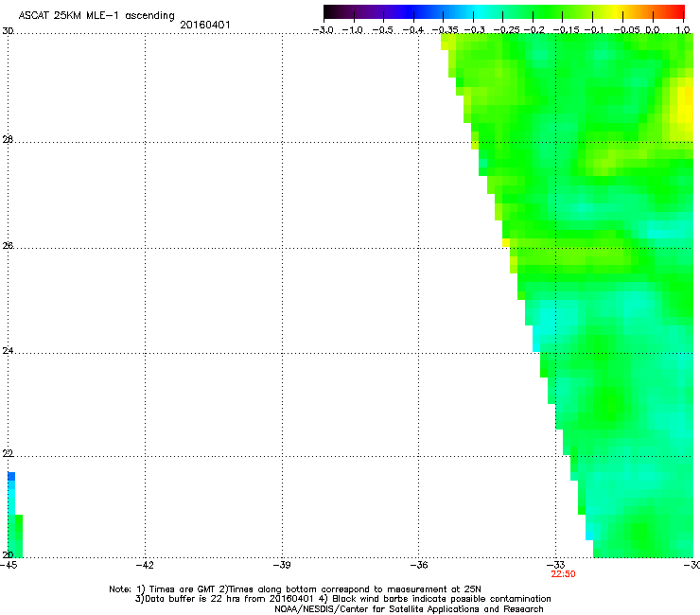Click the longitude label -36
The width and height of the screenshot is (700, 615).
click(x=419, y=566)
